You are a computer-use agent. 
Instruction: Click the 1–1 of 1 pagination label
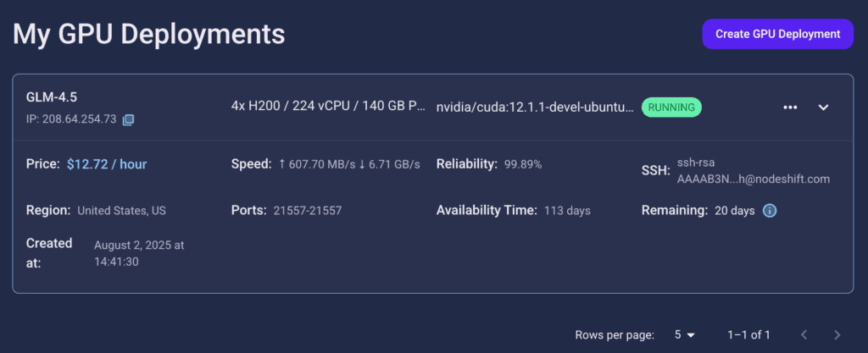(748, 334)
